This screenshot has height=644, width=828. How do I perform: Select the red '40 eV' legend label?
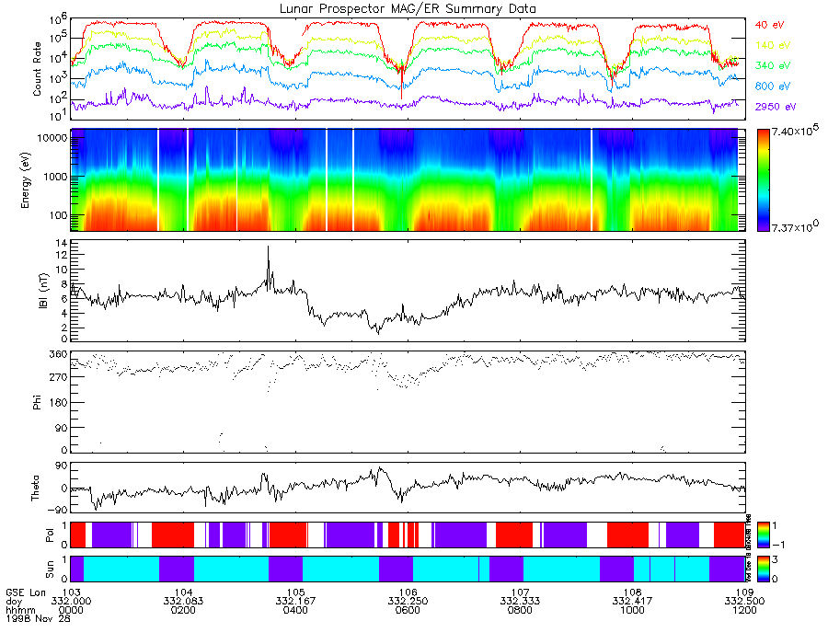[x=769, y=25]
